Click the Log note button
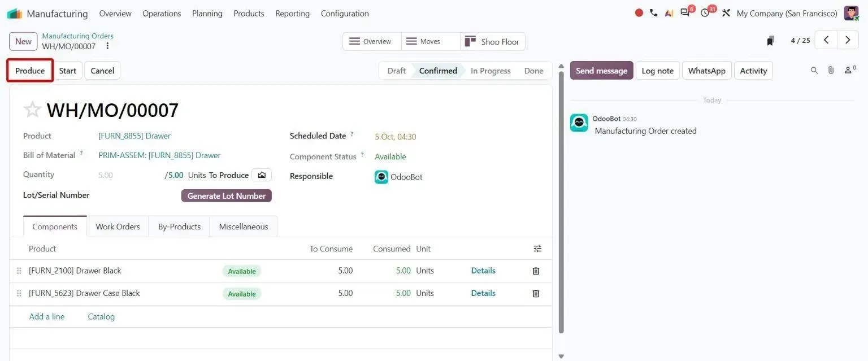The image size is (868, 361). coord(658,71)
